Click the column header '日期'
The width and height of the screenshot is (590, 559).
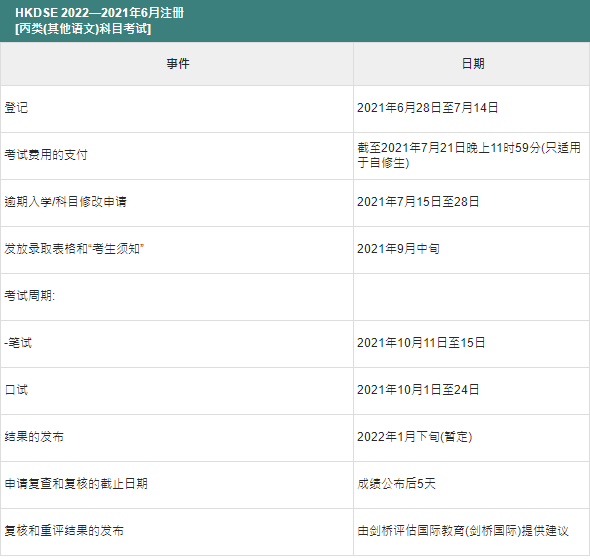pos(473,64)
